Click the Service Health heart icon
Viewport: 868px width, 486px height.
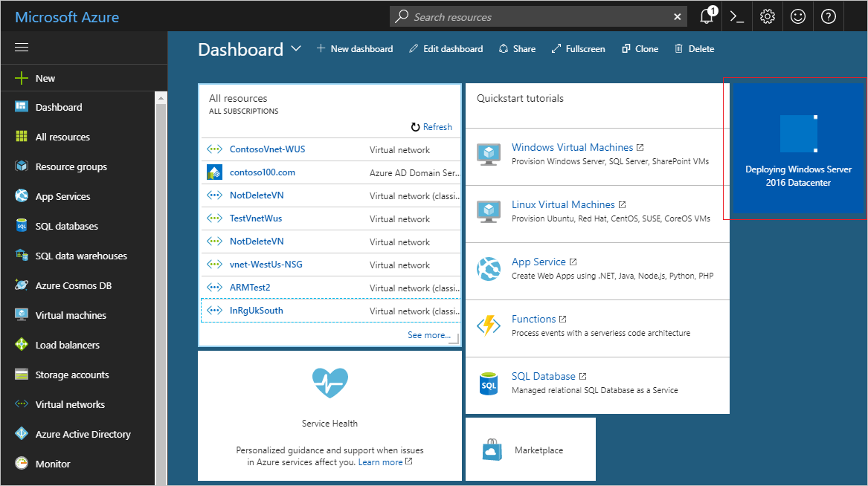click(330, 383)
